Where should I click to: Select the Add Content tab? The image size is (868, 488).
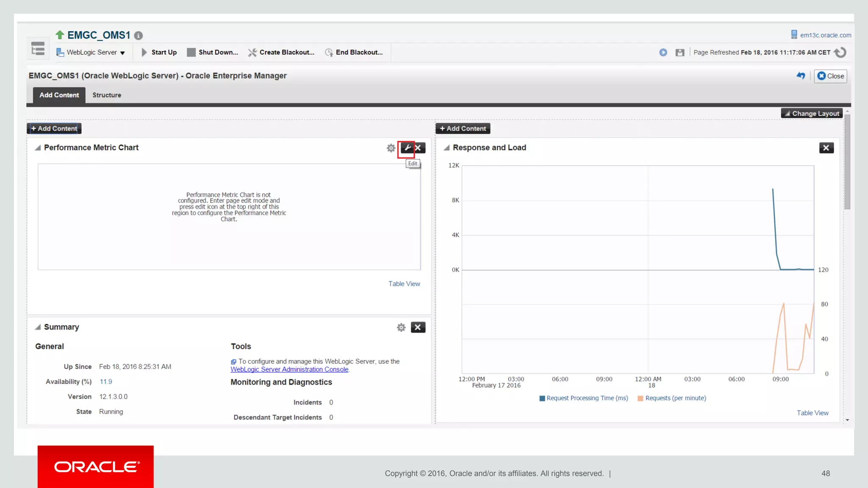click(59, 95)
